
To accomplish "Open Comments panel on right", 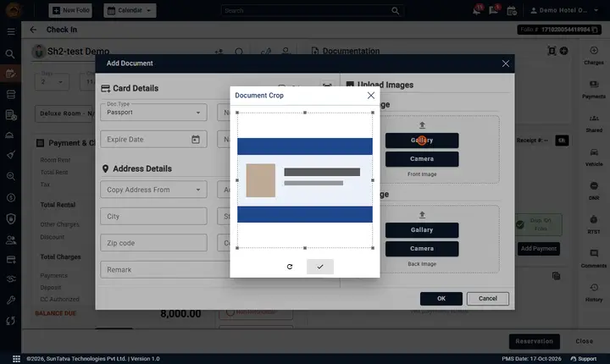I will pos(594,259).
